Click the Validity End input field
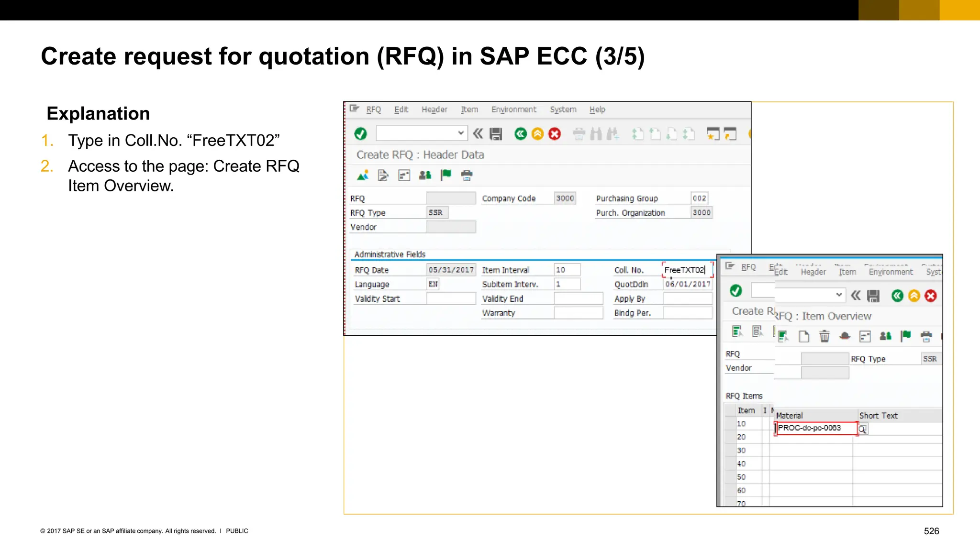The width and height of the screenshot is (980, 551). click(579, 298)
